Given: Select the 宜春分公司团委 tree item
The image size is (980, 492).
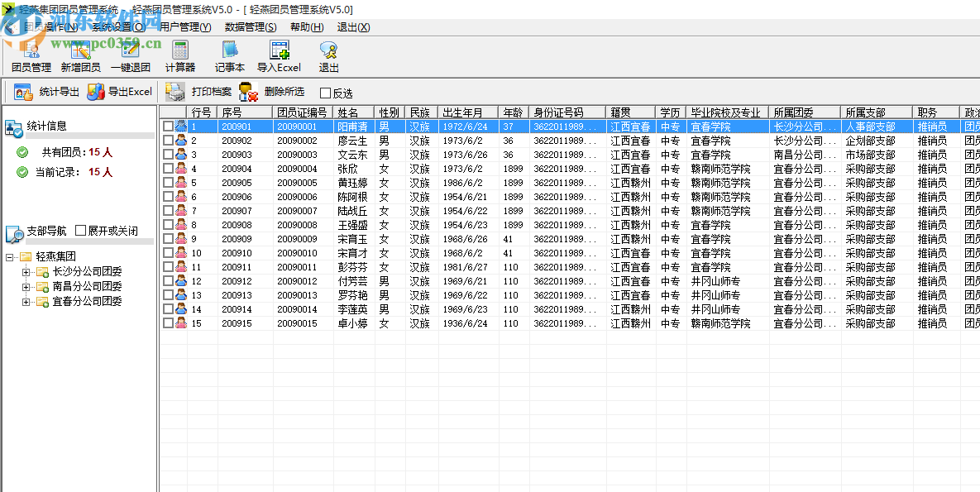Looking at the screenshot, I should coord(87,302).
